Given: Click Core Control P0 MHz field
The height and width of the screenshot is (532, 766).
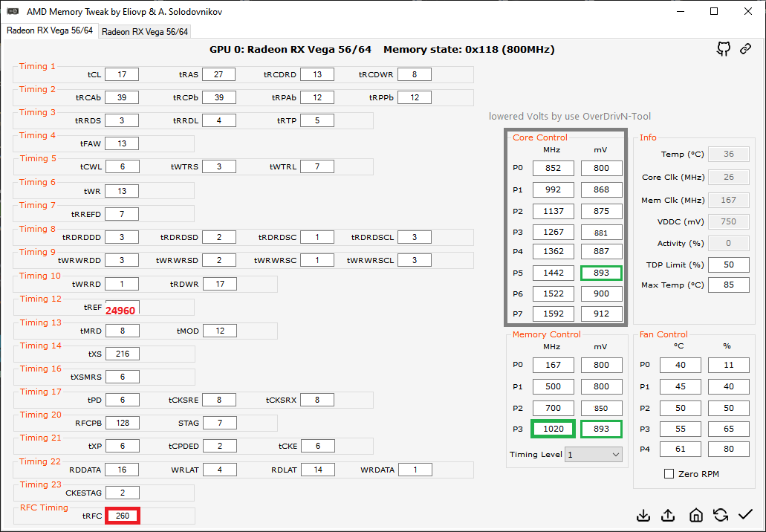Looking at the screenshot, I should click(553, 168).
